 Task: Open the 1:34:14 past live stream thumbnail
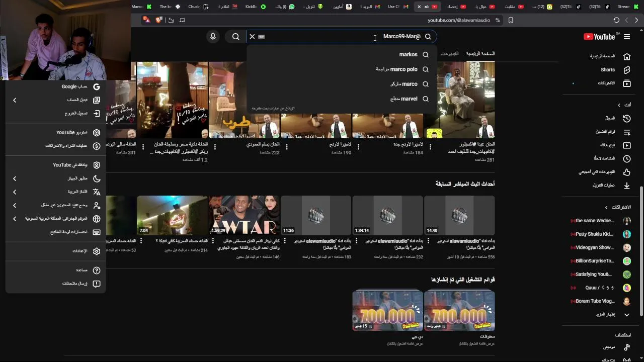point(387,216)
